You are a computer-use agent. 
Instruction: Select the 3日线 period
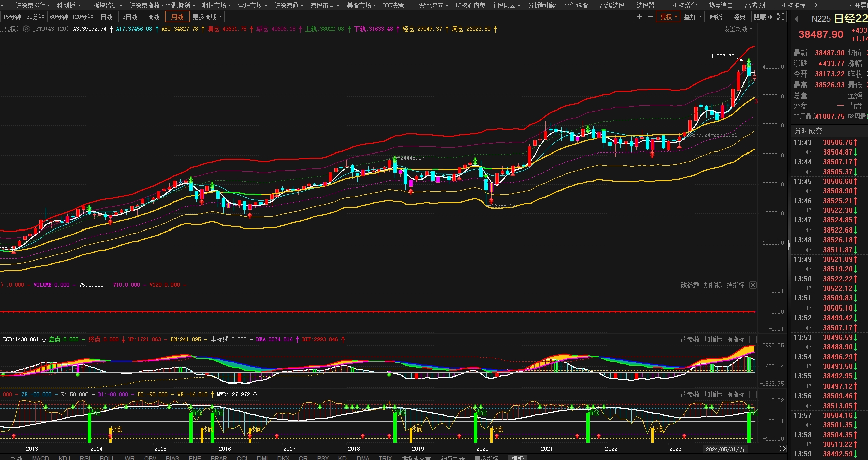[x=130, y=17]
